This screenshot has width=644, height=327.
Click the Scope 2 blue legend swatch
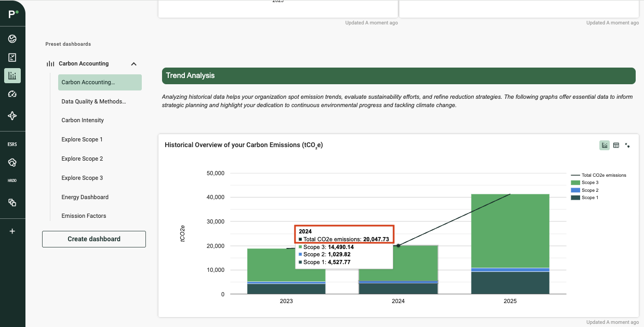point(575,190)
